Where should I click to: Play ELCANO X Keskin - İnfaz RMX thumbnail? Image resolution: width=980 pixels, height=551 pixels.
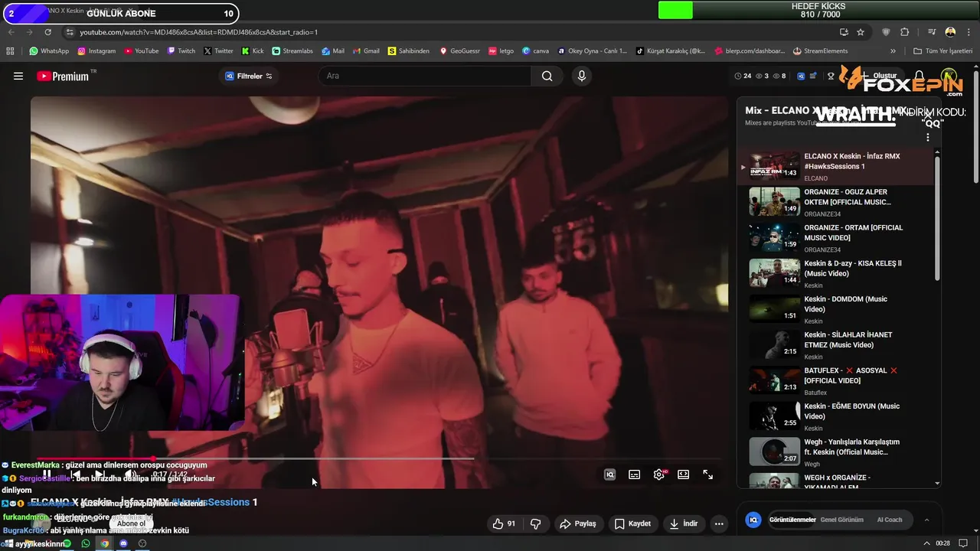[x=774, y=165]
